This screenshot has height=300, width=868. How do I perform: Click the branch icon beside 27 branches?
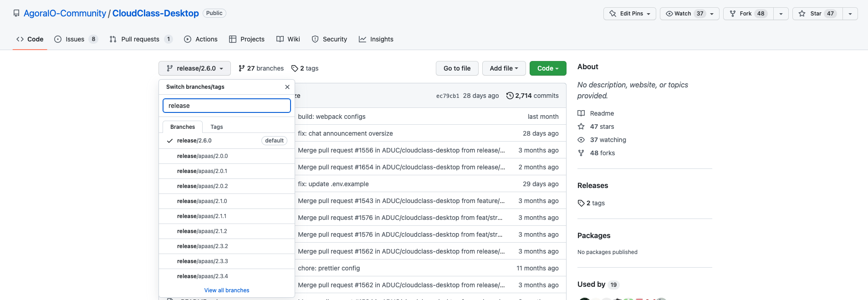pos(241,68)
